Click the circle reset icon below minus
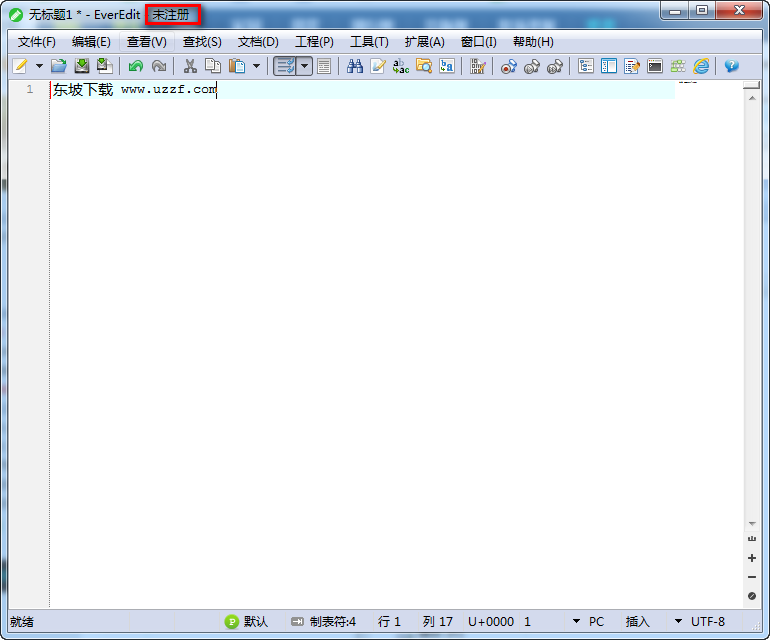 [752, 596]
